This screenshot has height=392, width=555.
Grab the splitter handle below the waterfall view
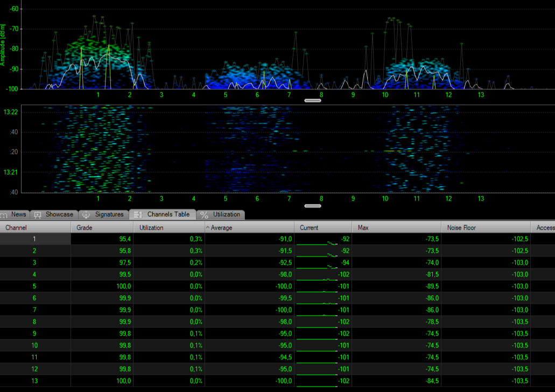coord(313,206)
